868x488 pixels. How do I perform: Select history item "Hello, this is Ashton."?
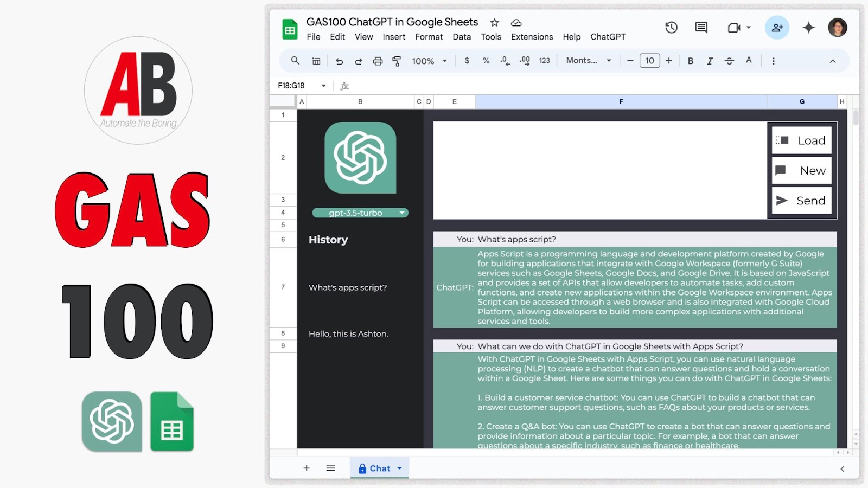(x=348, y=334)
